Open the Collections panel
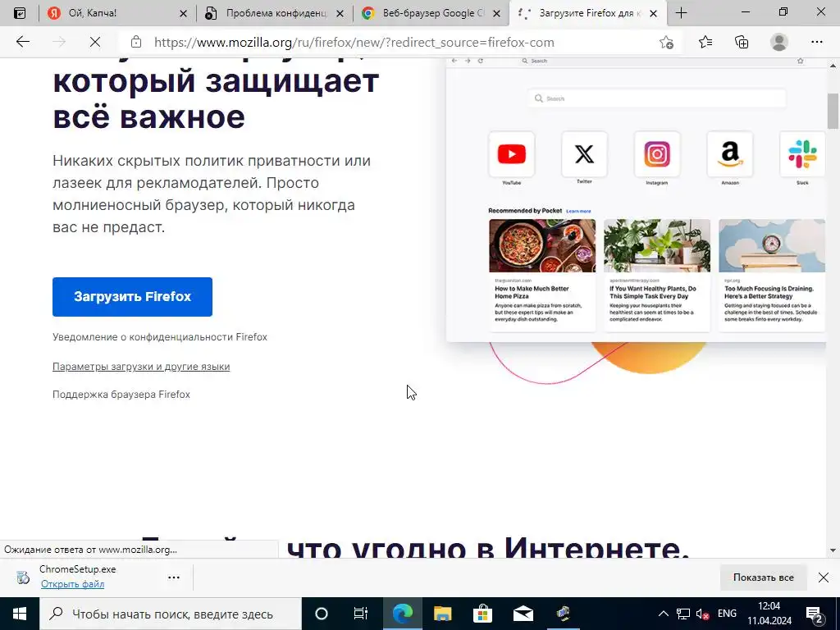Viewport: 840px width, 630px height. pyautogui.click(x=742, y=42)
